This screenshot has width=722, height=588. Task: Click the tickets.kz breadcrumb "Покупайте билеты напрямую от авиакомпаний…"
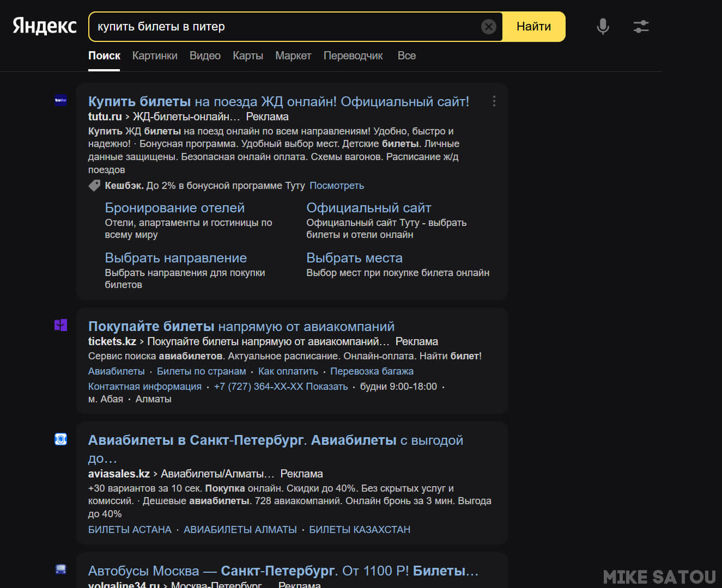(268, 341)
